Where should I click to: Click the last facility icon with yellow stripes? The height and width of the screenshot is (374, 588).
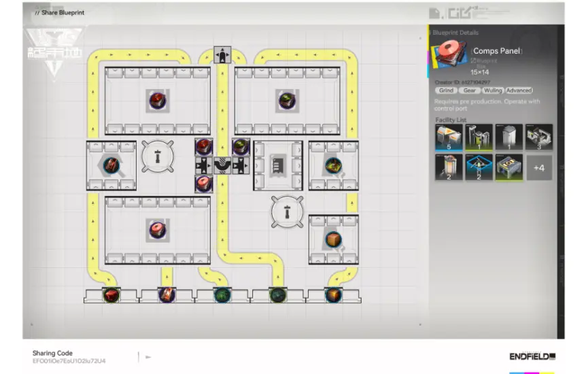pyautogui.click(x=509, y=167)
